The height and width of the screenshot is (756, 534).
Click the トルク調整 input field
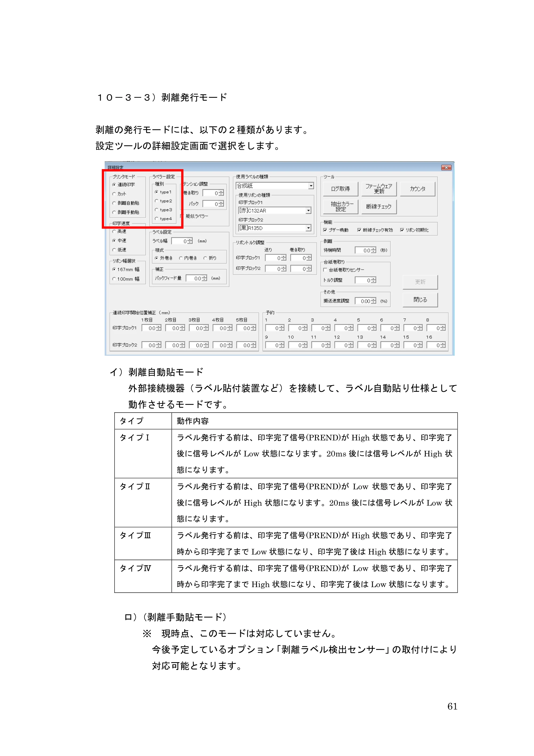(366, 281)
